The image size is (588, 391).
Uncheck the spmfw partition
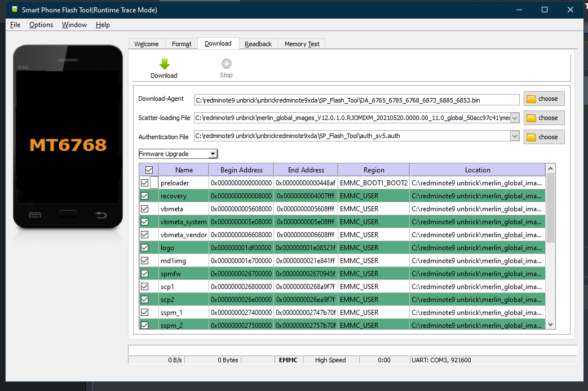pyautogui.click(x=144, y=274)
